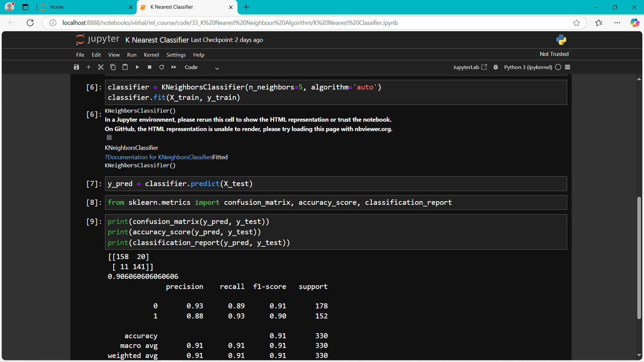Rename the notebook title K Nearest Classifier

point(157,40)
